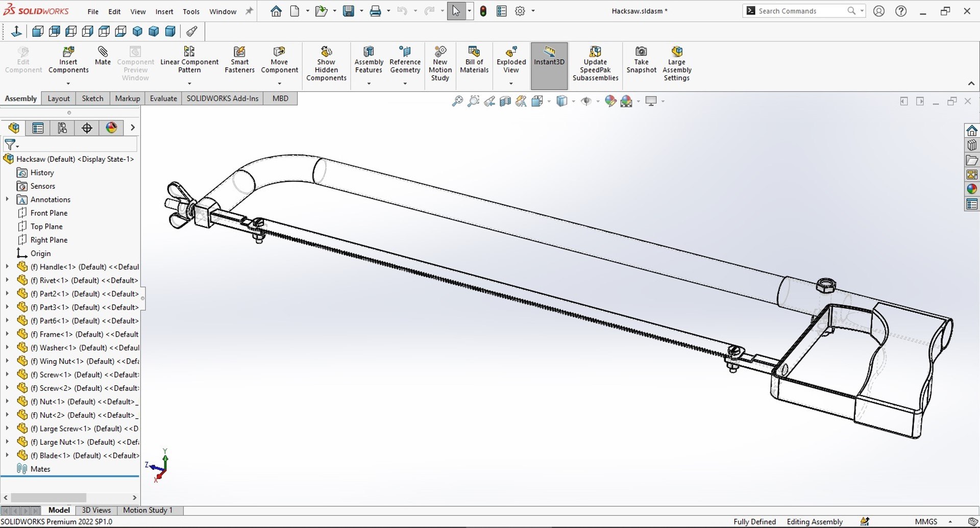Click Show Hidden Components

326,64
